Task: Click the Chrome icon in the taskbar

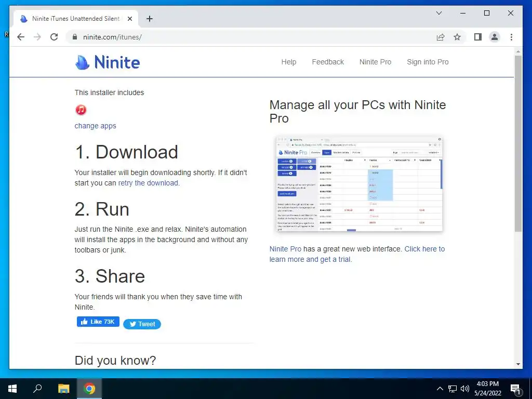Action: 89,389
